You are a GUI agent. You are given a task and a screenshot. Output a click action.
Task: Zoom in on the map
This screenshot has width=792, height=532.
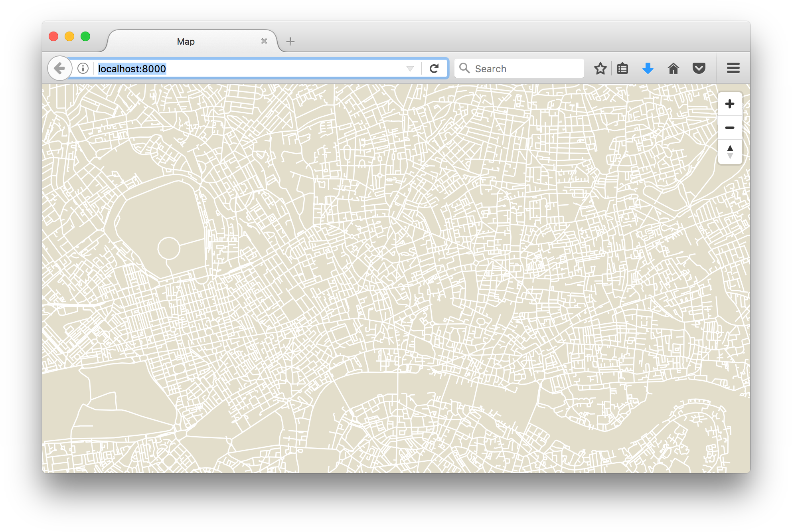(x=730, y=104)
